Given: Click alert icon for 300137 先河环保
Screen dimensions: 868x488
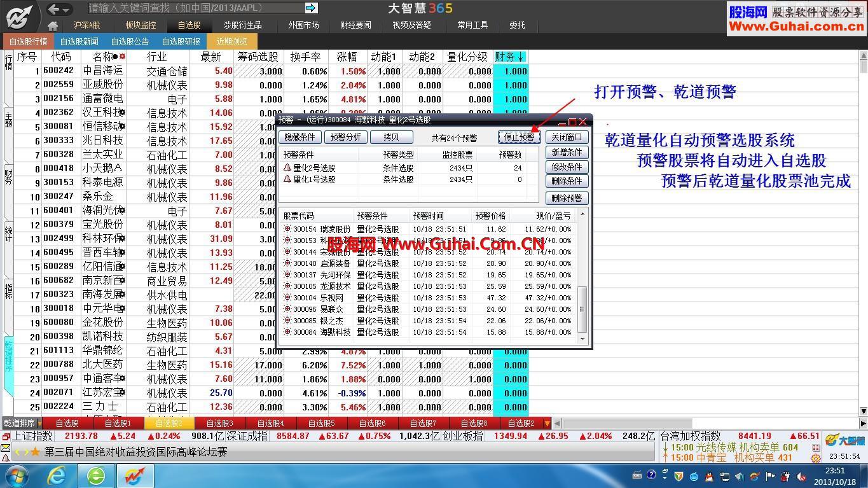Looking at the screenshot, I should pyautogui.click(x=287, y=275).
